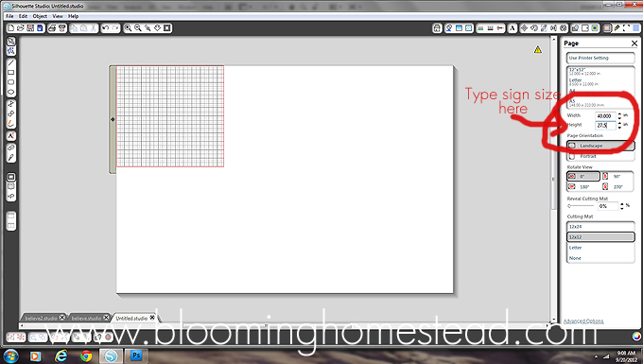
Task: Select the Draw an Ellipse tool
Action: [x=11, y=93]
